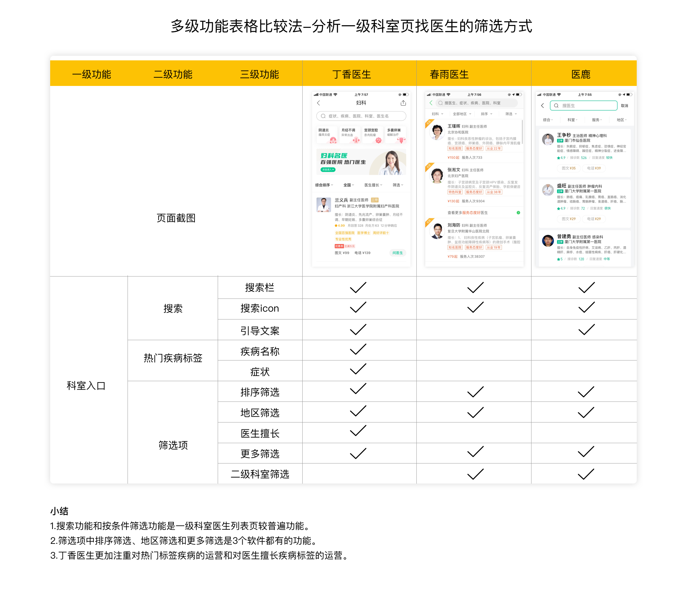Open the 查看更多服务态度好医生 link

pyautogui.click(x=467, y=213)
